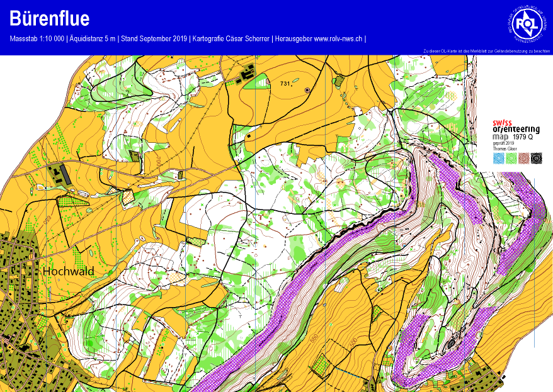This screenshot has height=392, width=553.
Task: Click the black quality seal icon
Action: (x=536, y=159)
